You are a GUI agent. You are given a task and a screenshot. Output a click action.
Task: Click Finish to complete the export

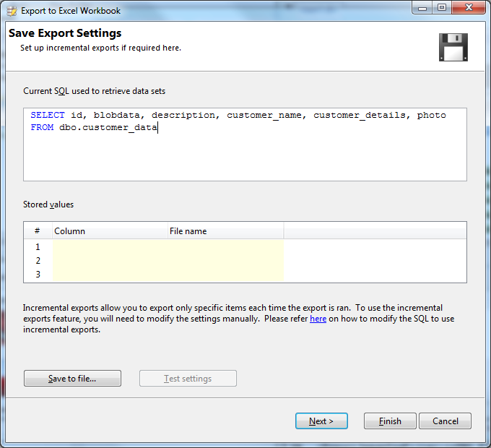pyautogui.click(x=390, y=421)
